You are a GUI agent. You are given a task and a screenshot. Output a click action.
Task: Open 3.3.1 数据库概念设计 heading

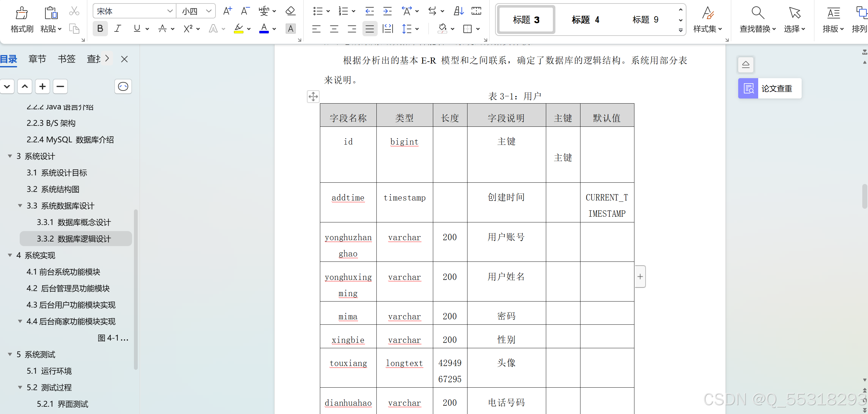click(x=74, y=222)
